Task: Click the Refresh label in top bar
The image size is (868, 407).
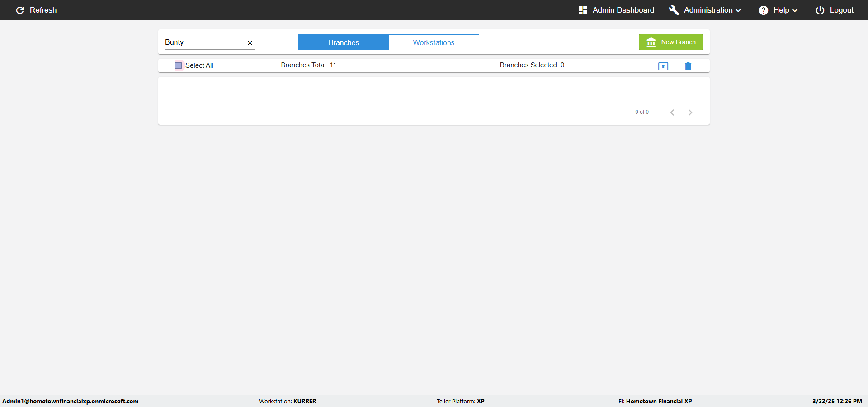Action: [x=43, y=10]
